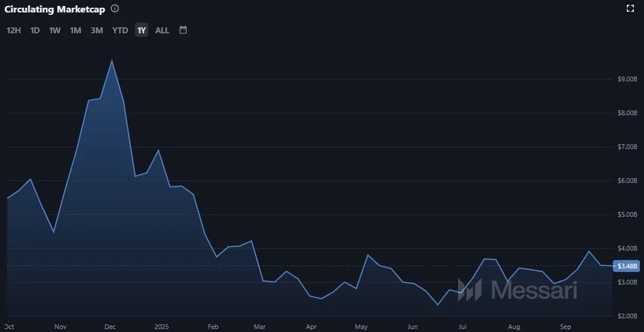Expand the chart to fullscreen
644x332 pixels.
click(630, 8)
